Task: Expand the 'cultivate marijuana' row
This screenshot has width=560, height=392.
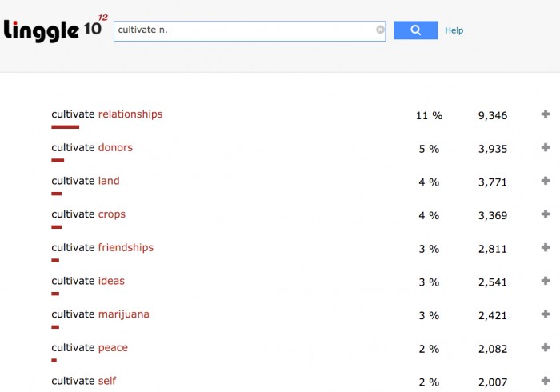Action: coord(546,314)
